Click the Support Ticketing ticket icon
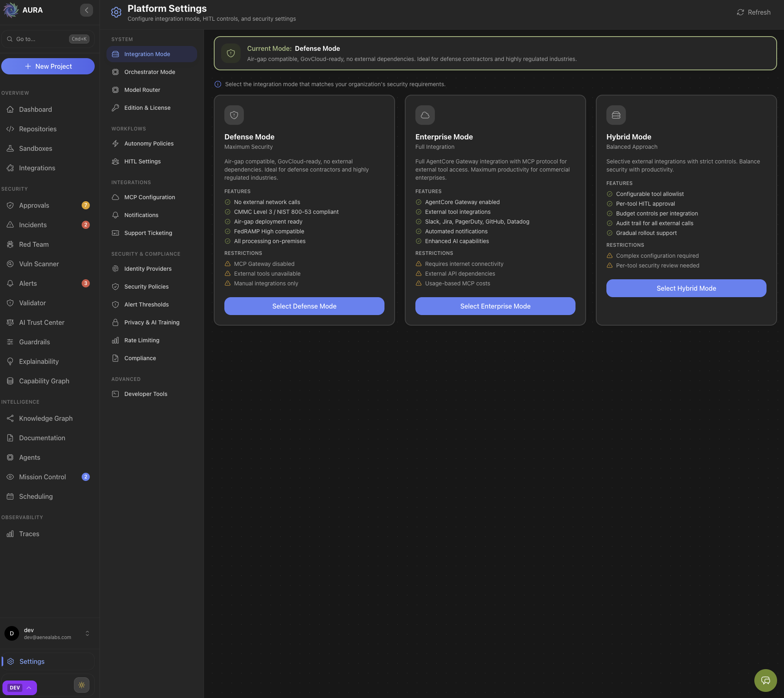Viewport: 784px width, 698px height. (x=115, y=233)
